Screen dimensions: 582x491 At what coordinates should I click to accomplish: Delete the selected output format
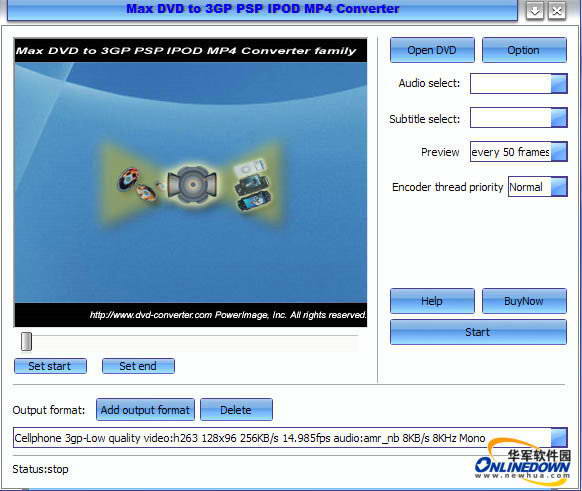[x=236, y=410]
